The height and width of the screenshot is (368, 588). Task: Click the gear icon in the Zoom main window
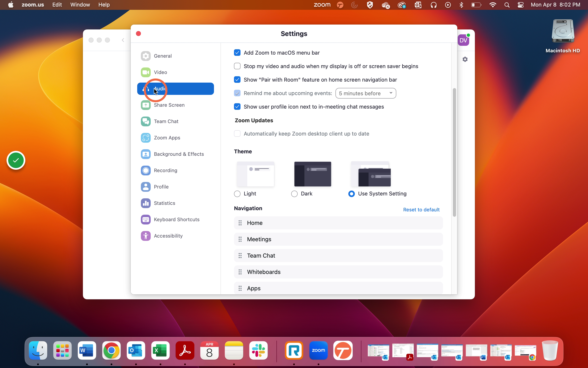click(465, 59)
